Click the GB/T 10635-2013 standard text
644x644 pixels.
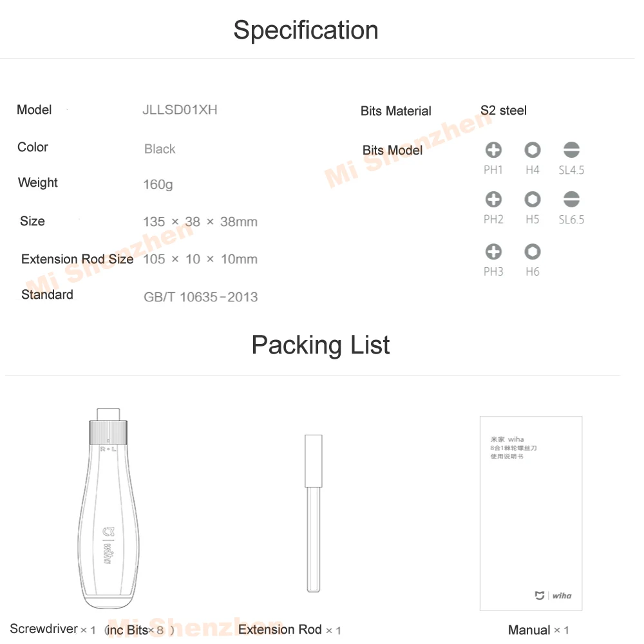point(200,297)
